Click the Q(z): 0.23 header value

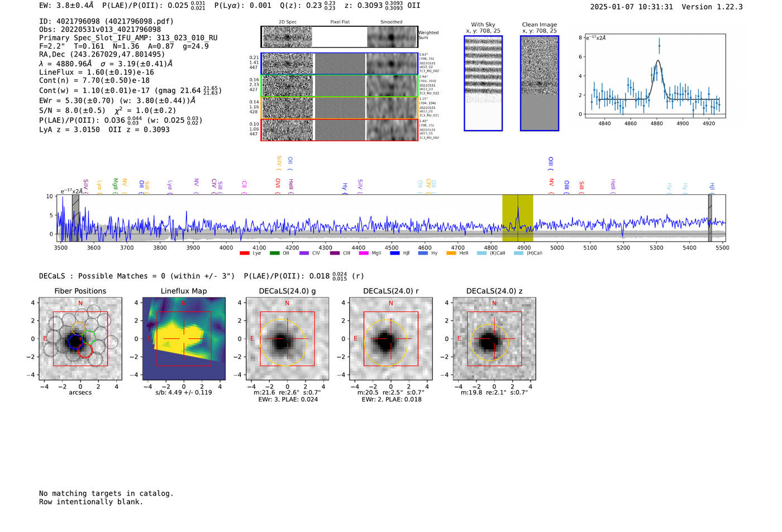308,6
